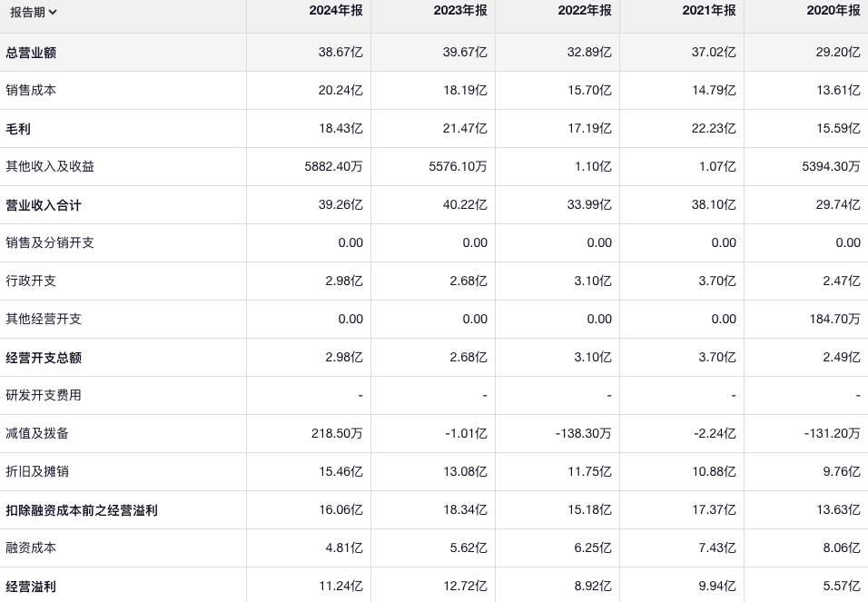This screenshot has width=868, height=602.
Task: Click the 2022年报 column header
Action: click(x=585, y=11)
